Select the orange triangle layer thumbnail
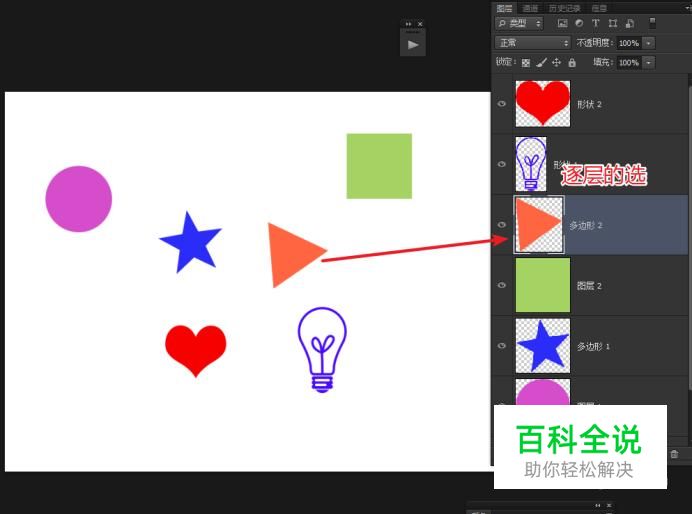 point(539,225)
